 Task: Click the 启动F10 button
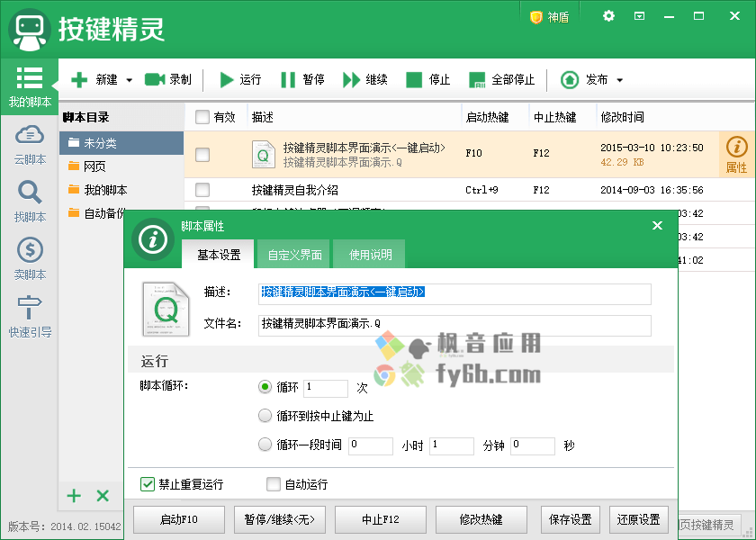click(x=179, y=520)
